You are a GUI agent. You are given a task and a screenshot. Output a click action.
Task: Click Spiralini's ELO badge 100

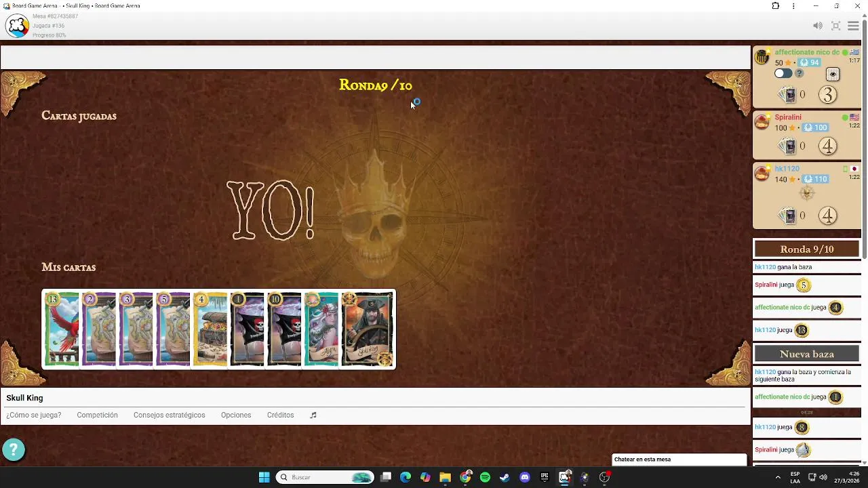(816, 127)
